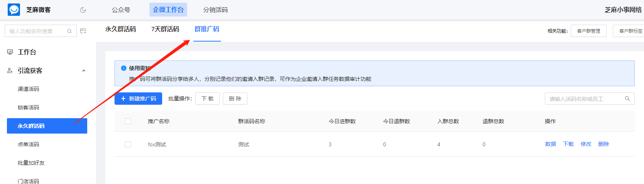Screen dimensions: 644x184
Task: Click the 新建推广码 button
Action: (x=138, y=99)
